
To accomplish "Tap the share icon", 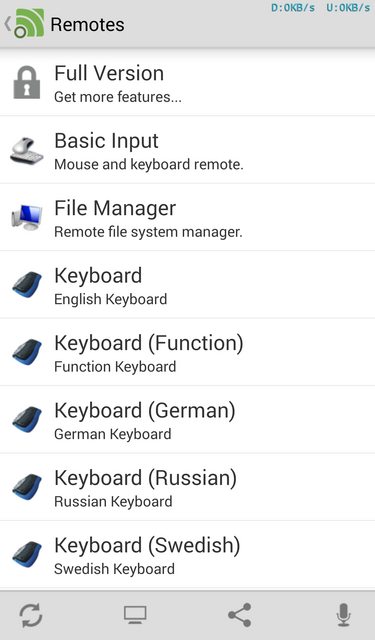I will 240,615.
